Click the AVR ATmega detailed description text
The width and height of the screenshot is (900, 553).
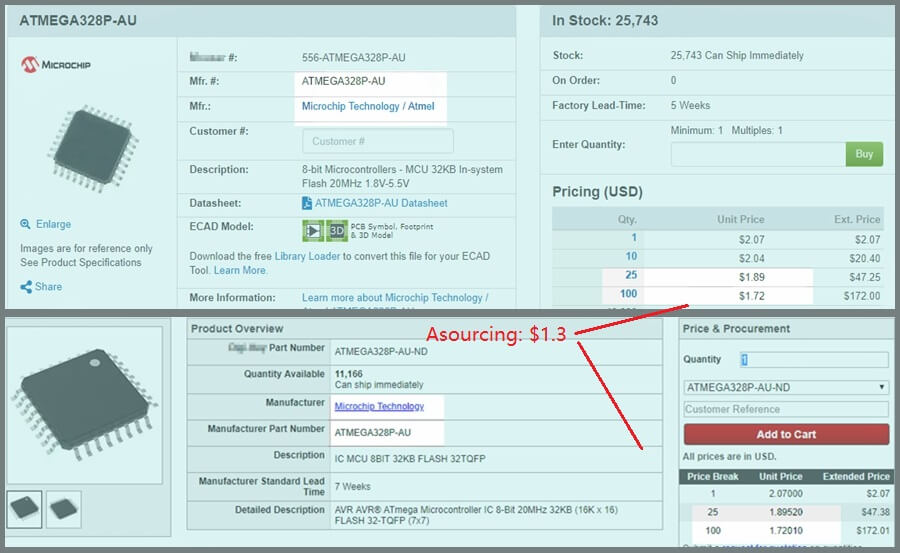pos(476,515)
